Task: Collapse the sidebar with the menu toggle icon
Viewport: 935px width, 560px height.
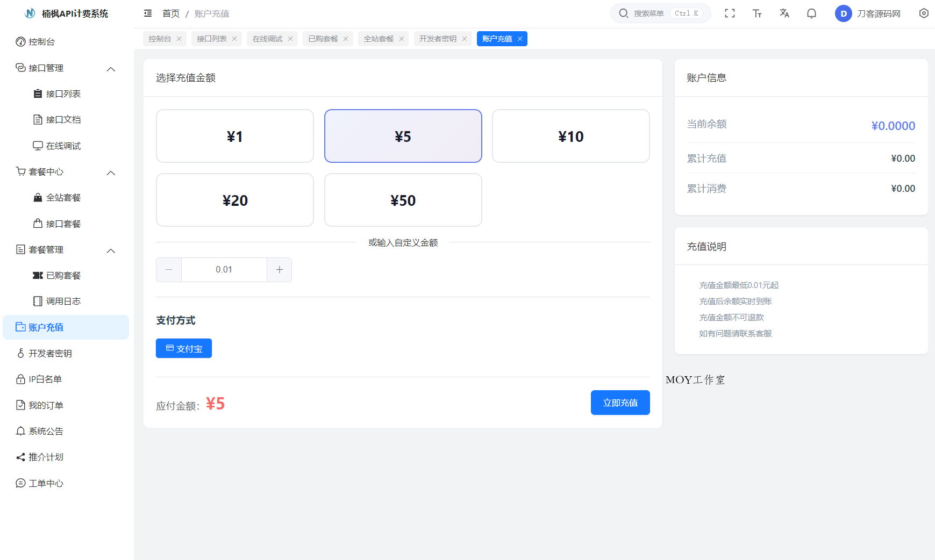Action: pos(147,13)
